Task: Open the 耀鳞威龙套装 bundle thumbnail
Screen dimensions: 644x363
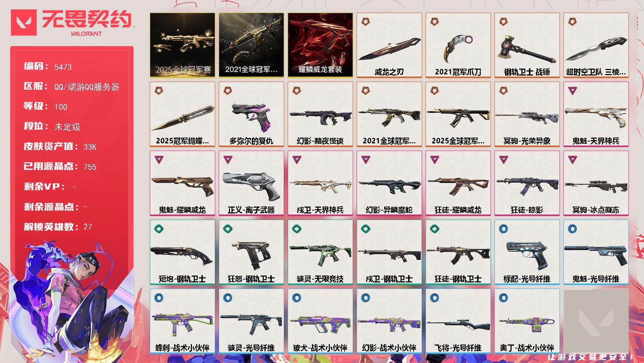Action: [320, 45]
